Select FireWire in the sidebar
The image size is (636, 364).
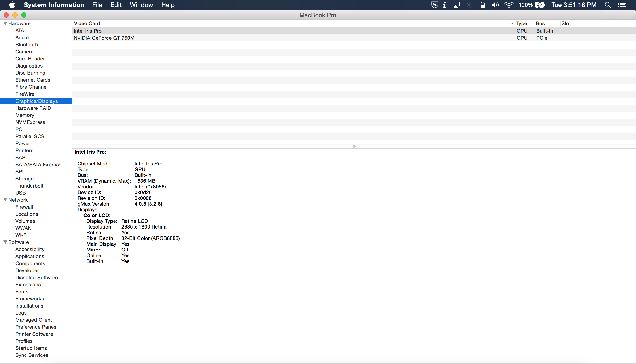click(25, 94)
